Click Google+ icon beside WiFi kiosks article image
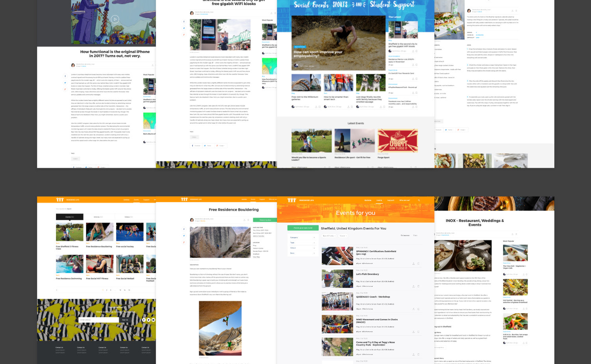Image resolution: width=591 pixels, height=364 pixels. pyautogui.click(x=184, y=35)
